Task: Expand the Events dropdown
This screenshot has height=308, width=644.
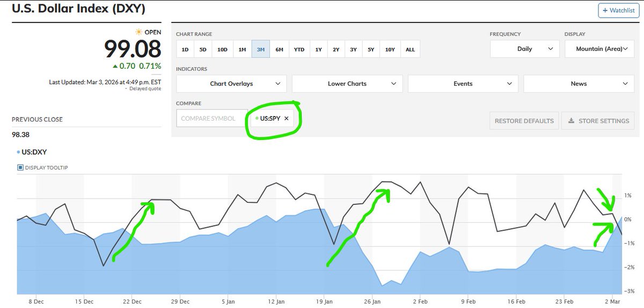Action: [463, 84]
